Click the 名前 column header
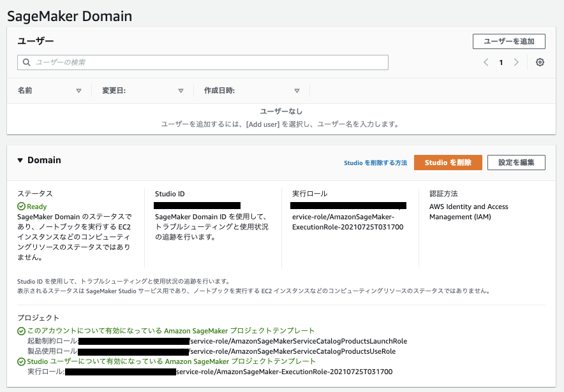 point(25,91)
